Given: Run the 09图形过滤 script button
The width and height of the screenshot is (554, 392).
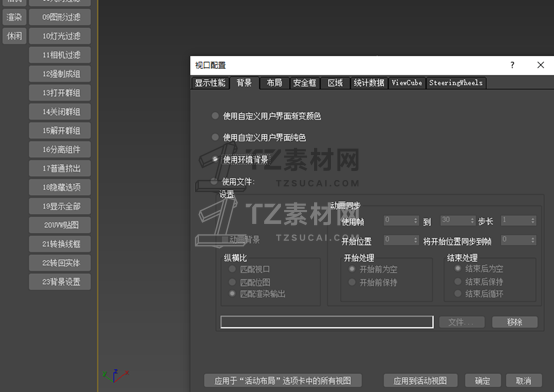Looking at the screenshot, I should [60, 17].
